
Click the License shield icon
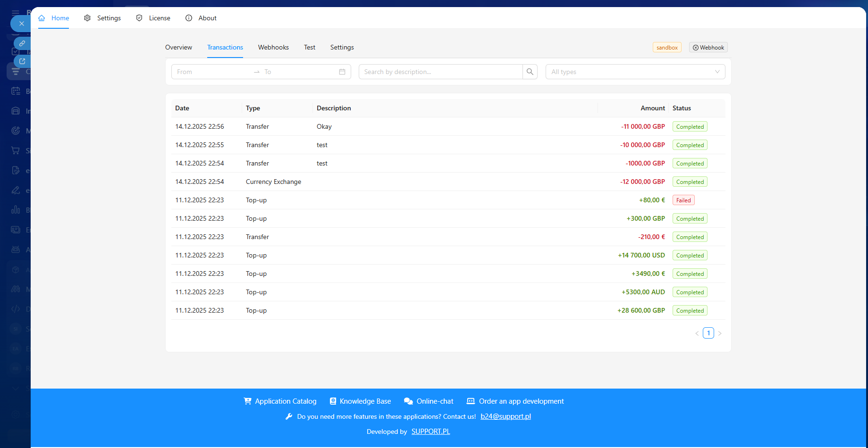tap(139, 18)
